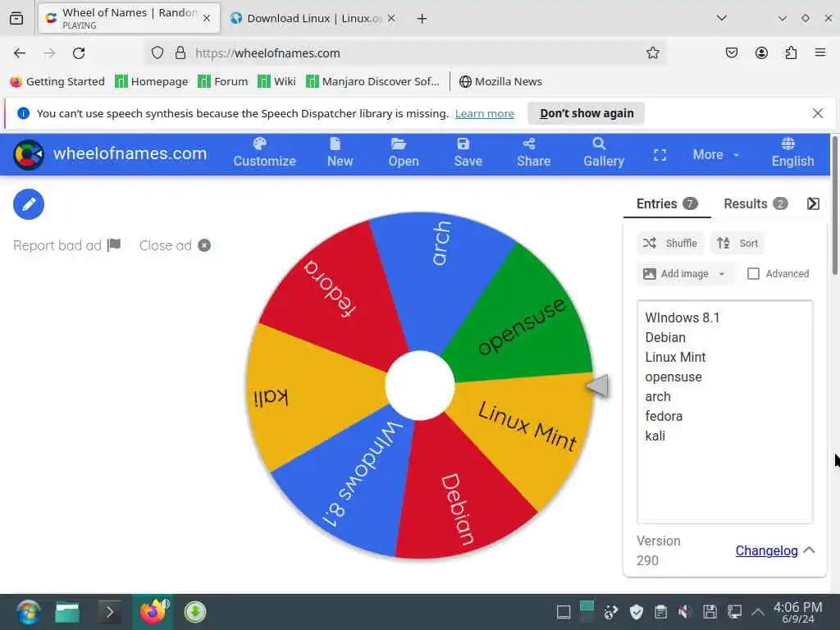
Task: Open the Add image dropdown
Action: [x=685, y=274]
